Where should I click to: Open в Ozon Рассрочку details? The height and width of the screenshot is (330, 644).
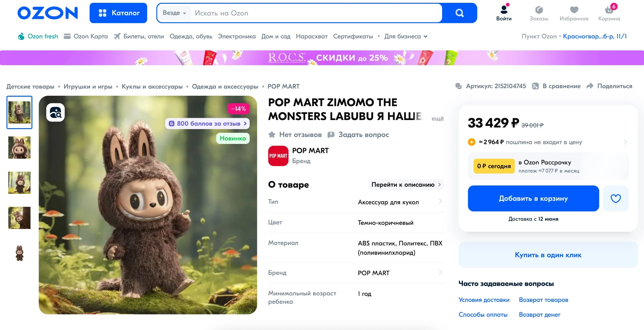point(548,166)
